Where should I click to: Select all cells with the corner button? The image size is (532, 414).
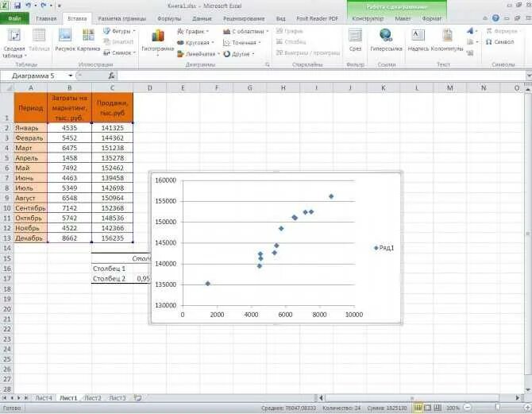click(x=7, y=88)
